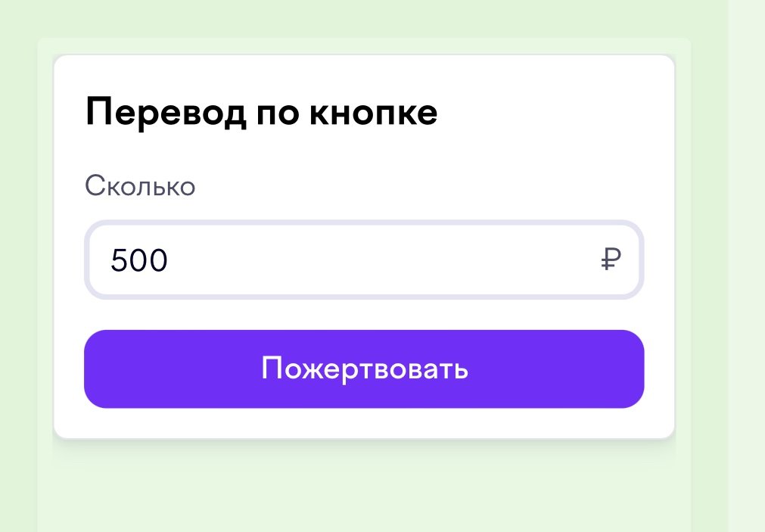Click the Пожертвовать button

364,369
